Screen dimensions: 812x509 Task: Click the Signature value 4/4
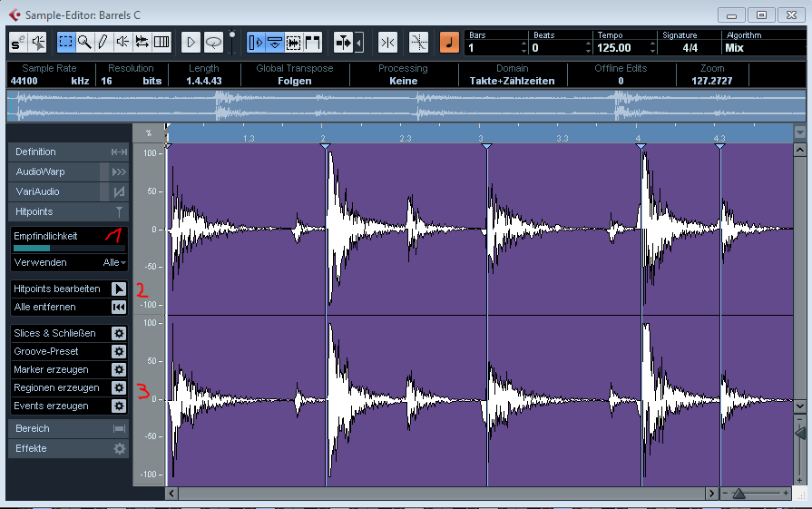point(690,48)
